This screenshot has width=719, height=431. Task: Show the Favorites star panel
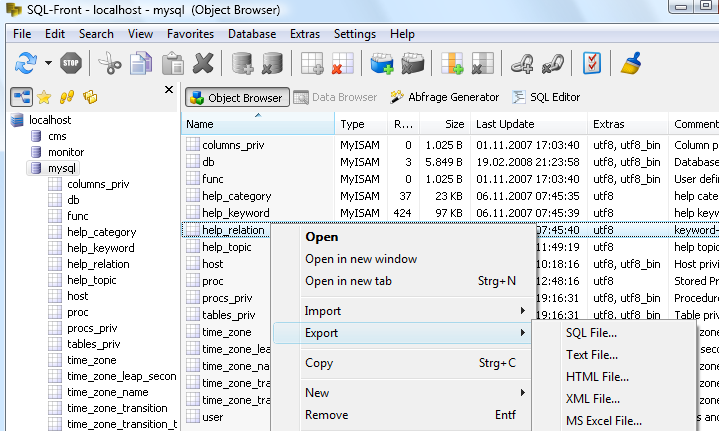click(44, 97)
